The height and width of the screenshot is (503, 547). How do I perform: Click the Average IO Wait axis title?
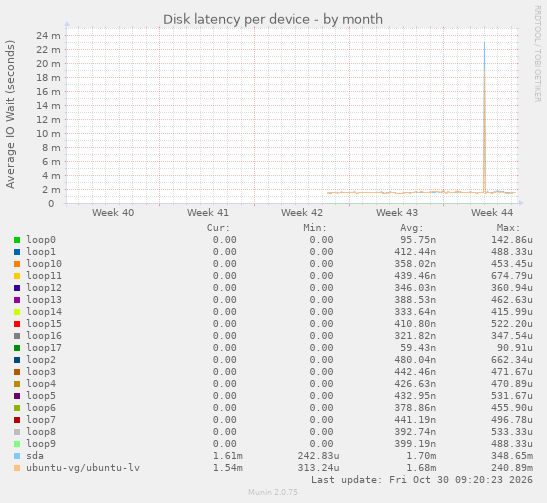[10, 114]
